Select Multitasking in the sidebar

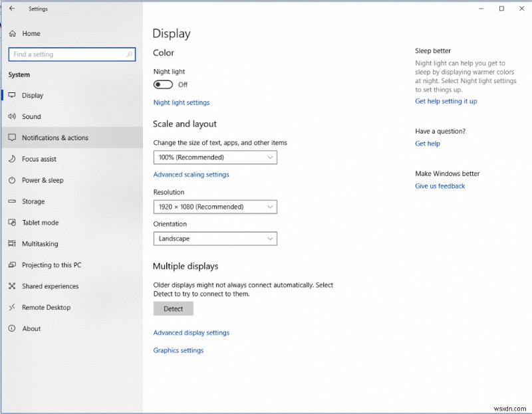[43, 244]
